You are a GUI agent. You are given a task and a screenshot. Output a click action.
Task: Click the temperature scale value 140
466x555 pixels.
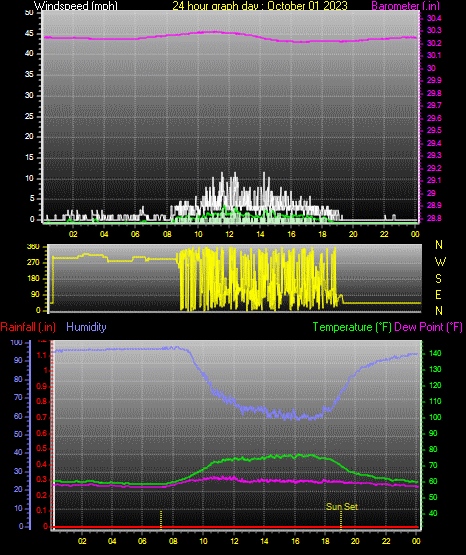pos(435,353)
